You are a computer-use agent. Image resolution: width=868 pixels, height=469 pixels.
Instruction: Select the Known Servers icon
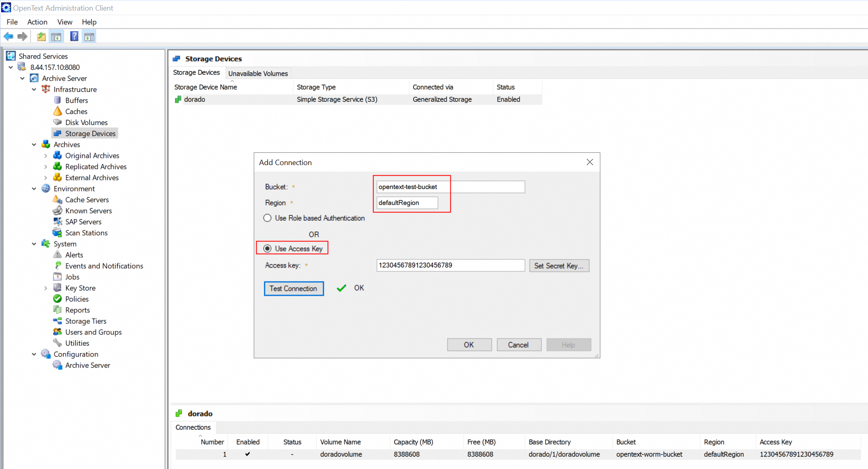point(58,210)
